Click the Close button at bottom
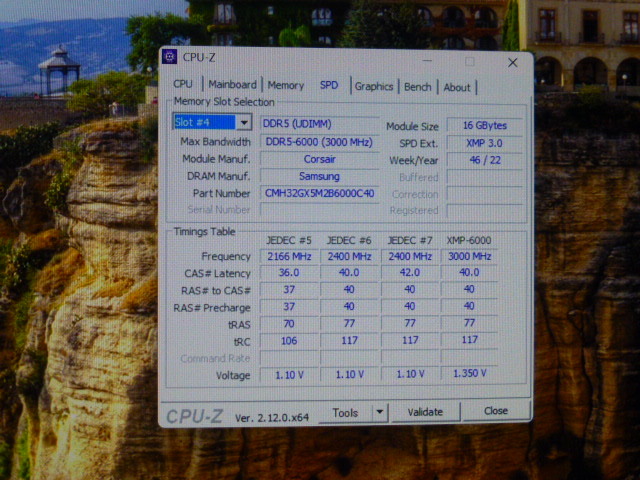The image size is (640, 480). click(x=496, y=411)
